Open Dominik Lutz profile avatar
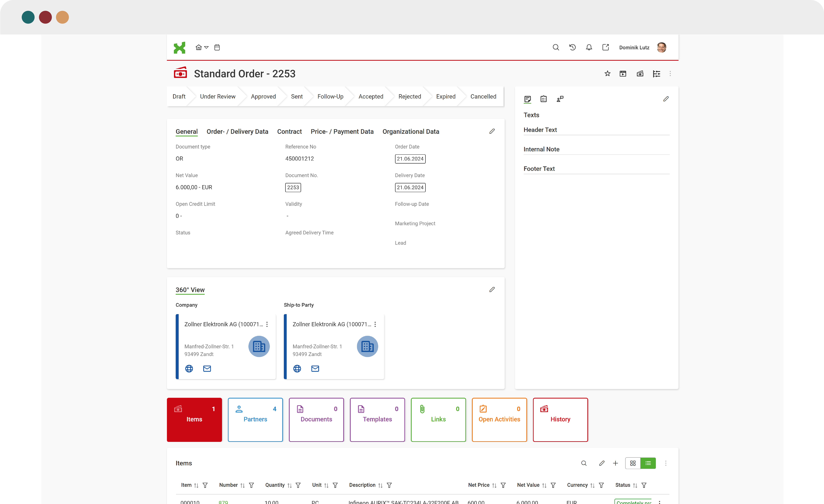This screenshot has height=504, width=824. point(662,48)
